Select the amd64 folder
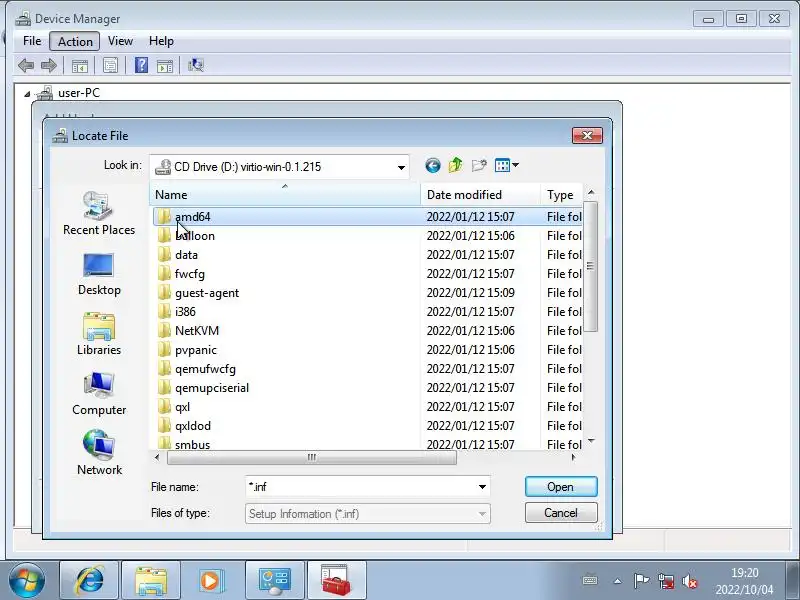The height and width of the screenshot is (600, 800). tap(366, 217)
